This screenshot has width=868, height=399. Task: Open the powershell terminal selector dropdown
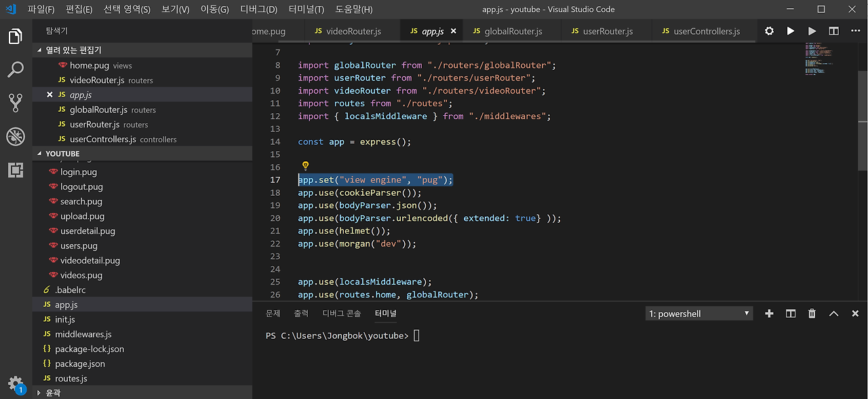(699, 314)
